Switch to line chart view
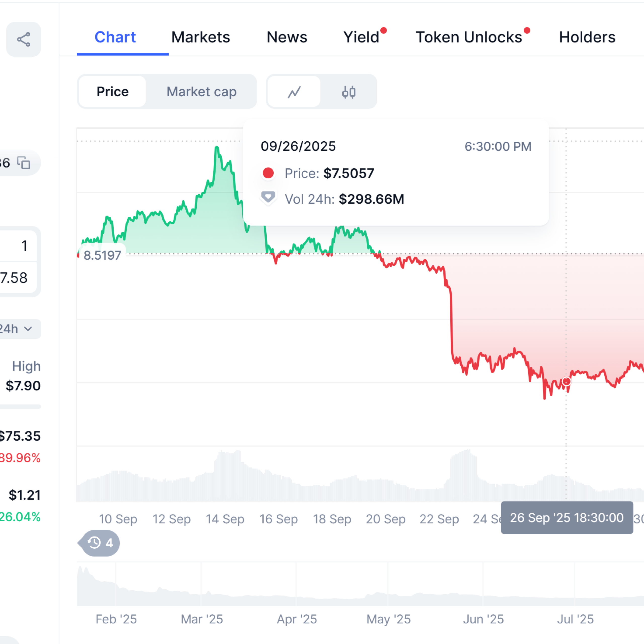The height and width of the screenshot is (644, 644). pos(294,92)
